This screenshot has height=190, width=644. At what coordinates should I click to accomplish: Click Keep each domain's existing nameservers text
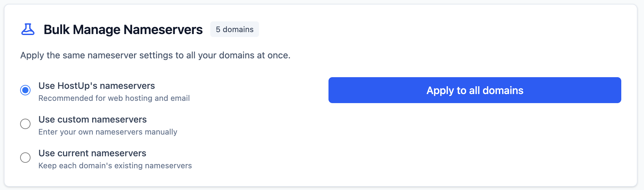click(x=115, y=165)
